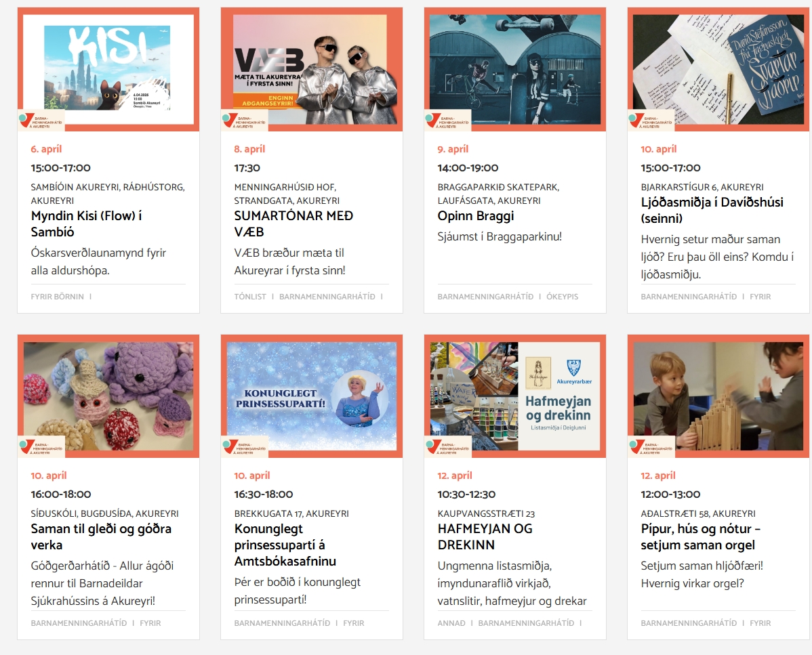Image resolution: width=812 pixels, height=655 pixels.
Task: Click the boys building wooden organ photo
Action: [718, 396]
